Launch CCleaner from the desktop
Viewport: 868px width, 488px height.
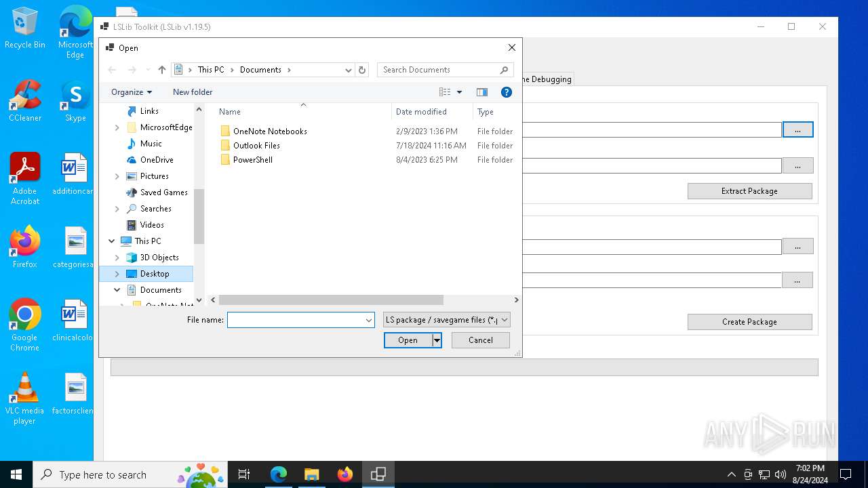coord(25,102)
